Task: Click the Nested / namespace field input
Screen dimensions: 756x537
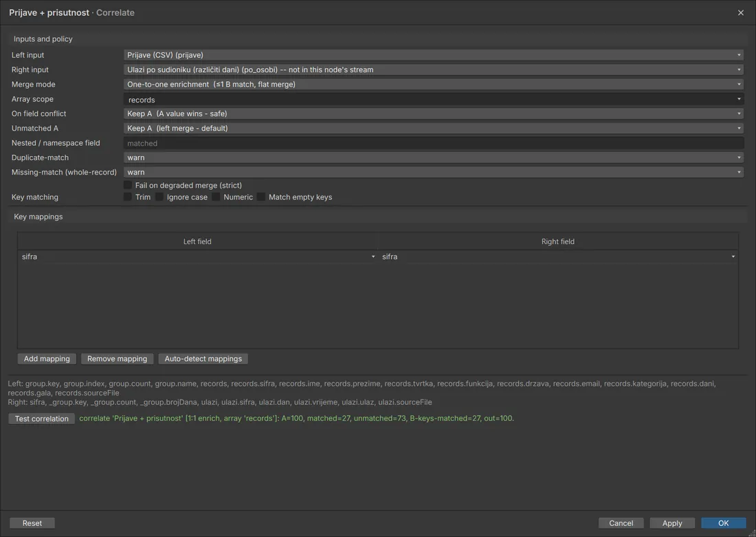Action: 434,143
